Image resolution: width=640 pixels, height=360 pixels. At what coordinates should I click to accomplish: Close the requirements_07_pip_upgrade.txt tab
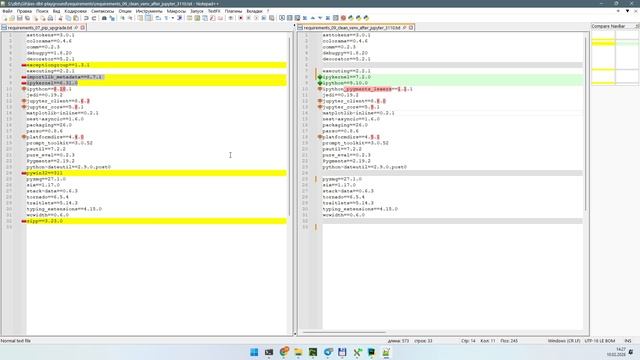click(x=83, y=28)
